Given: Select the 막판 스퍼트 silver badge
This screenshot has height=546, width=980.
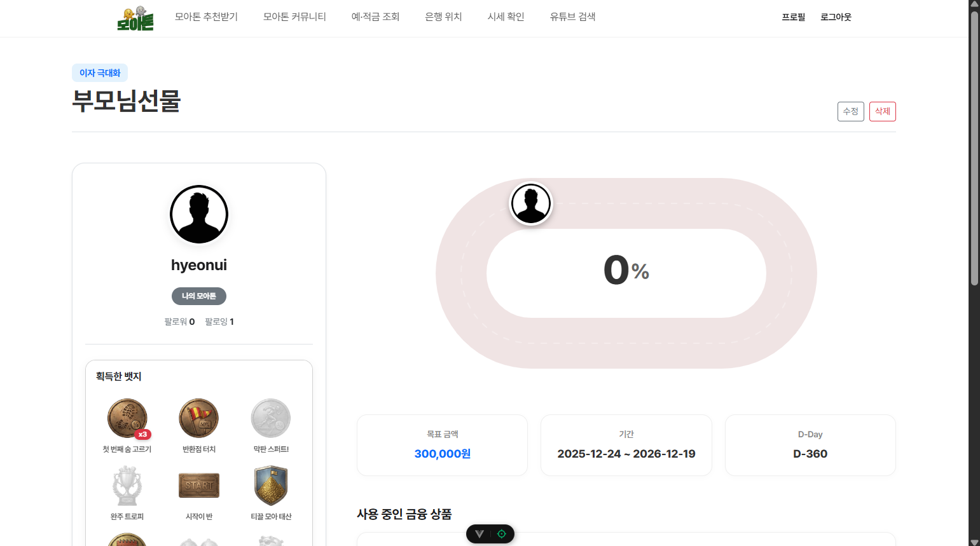Looking at the screenshot, I should (x=271, y=418).
